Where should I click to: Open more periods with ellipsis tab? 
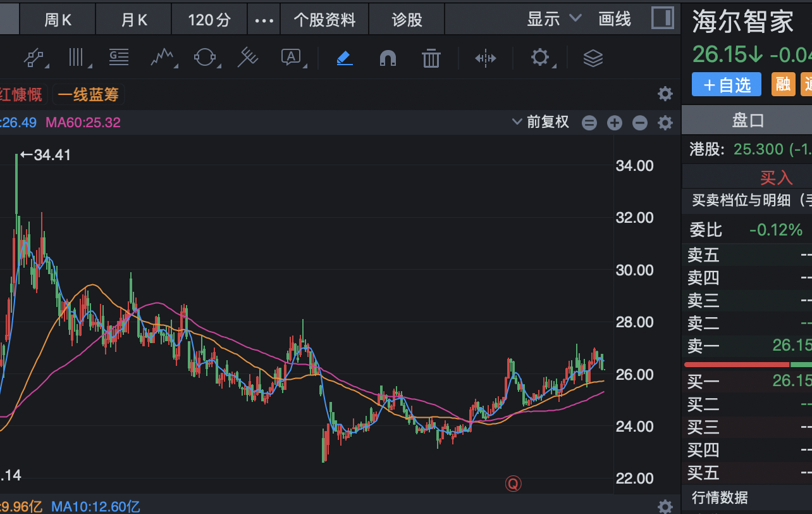(x=264, y=20)
